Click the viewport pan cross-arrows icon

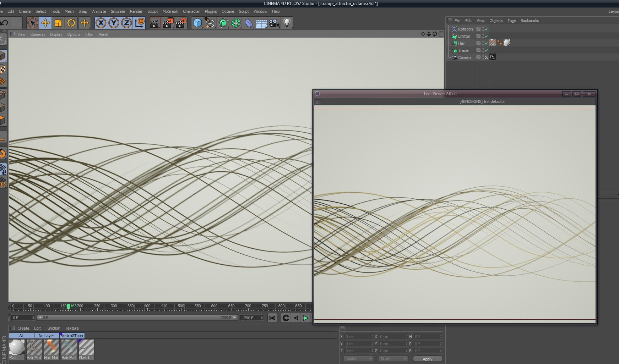pyautogui.click(x=423, y=34)
